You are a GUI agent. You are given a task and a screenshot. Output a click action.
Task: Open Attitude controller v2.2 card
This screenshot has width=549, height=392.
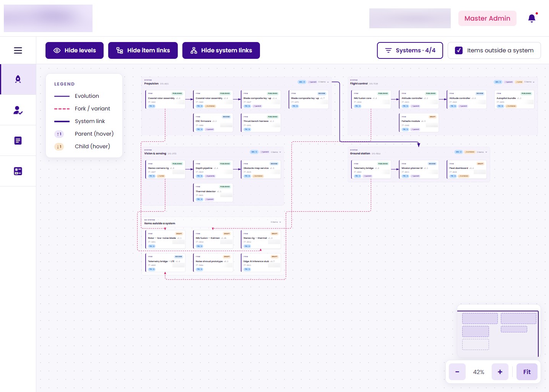pos(419,99)
